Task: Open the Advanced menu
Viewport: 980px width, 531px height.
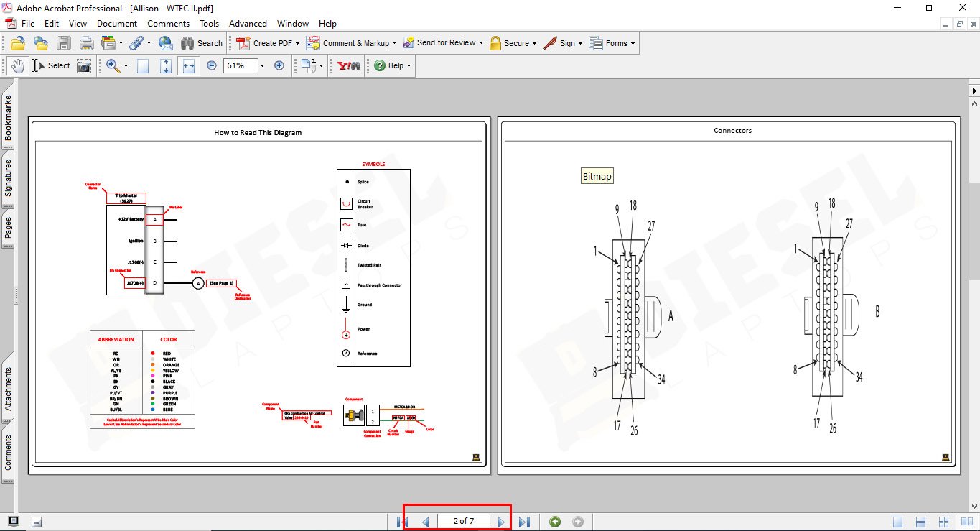Action: [248, 24]
